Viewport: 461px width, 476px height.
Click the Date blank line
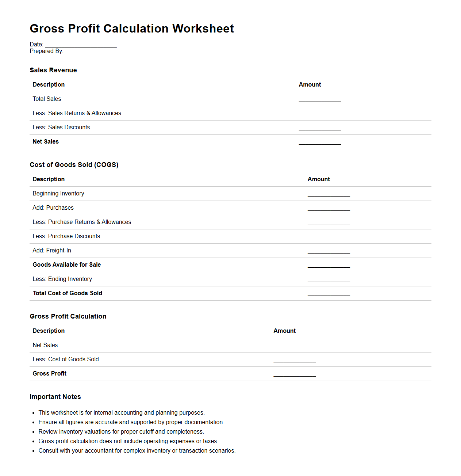click(x=81, y=45)
